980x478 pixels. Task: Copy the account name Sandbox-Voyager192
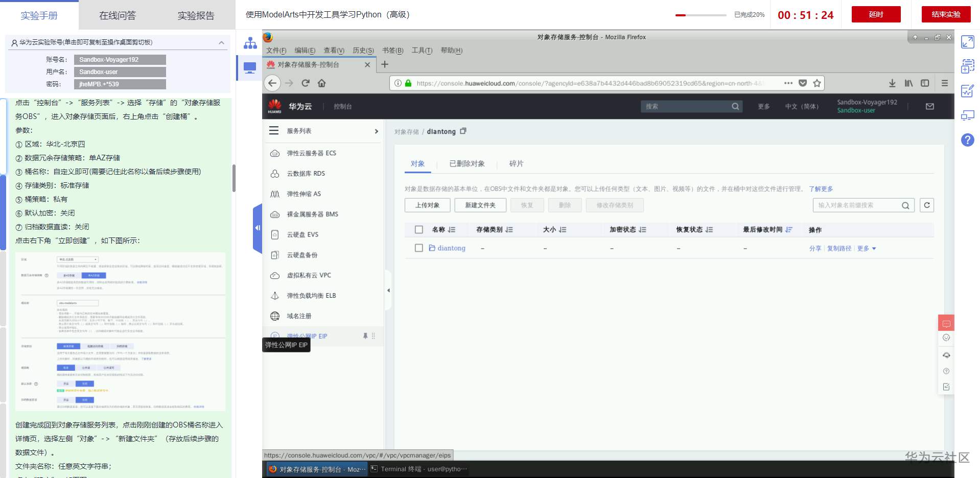[x=120, y=60]
